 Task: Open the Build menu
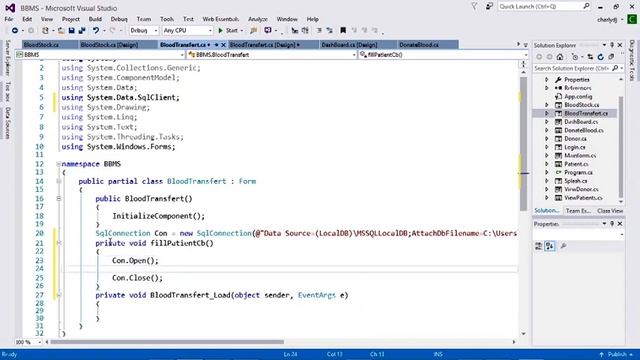[x=95, y=19]
